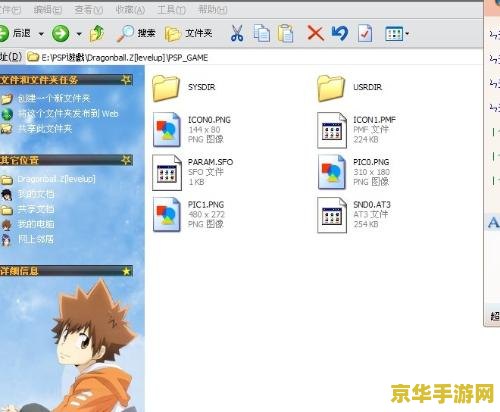Select the USRDIR folder icon
The image size is (500, 412).
click(x=331, y=88)
